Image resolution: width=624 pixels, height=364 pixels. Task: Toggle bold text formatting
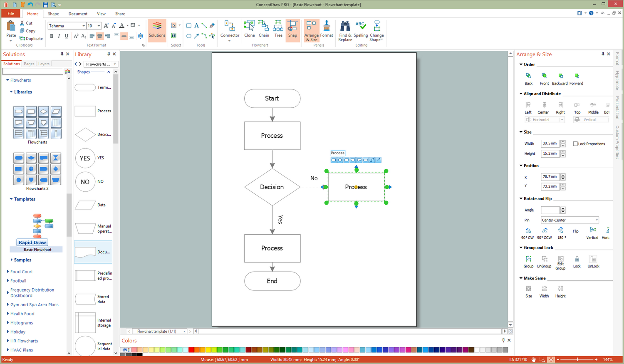click(x=52, y=36)
